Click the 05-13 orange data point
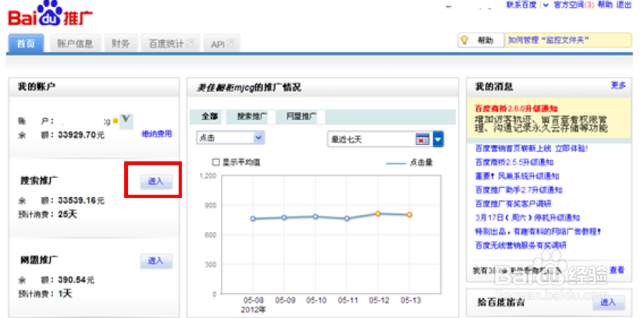This screenshot has width=644, height=318. tap(410, 214)
